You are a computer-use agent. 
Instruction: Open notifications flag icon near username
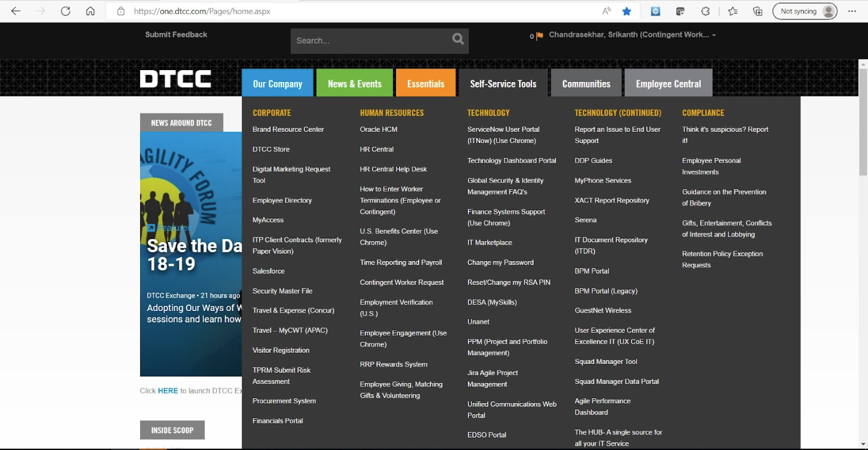(539, 36)
